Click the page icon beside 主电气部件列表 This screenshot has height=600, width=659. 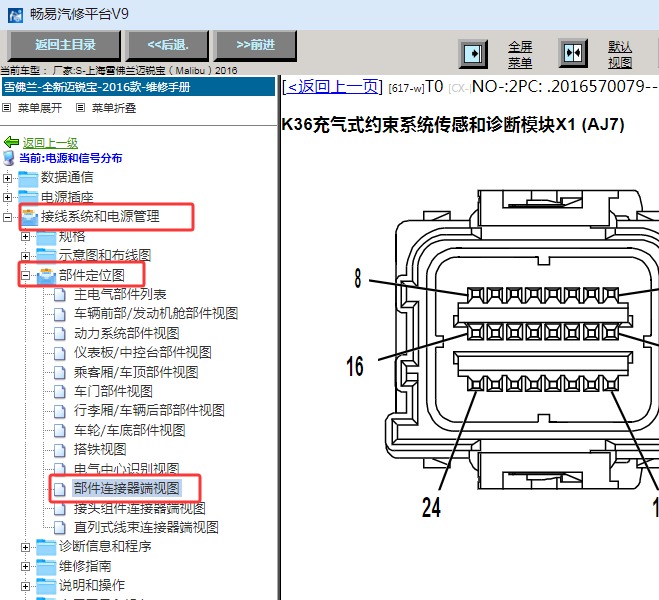(x=60, y=295)
